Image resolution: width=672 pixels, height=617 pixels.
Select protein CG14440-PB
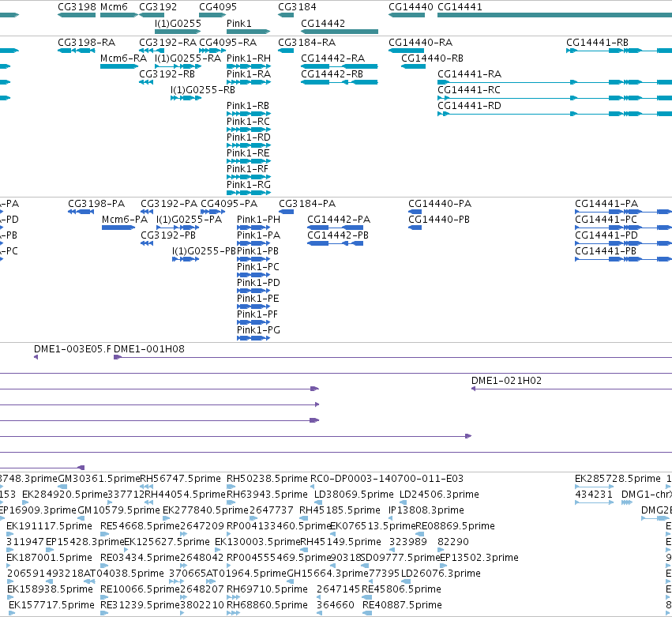(x=439, y=219)
